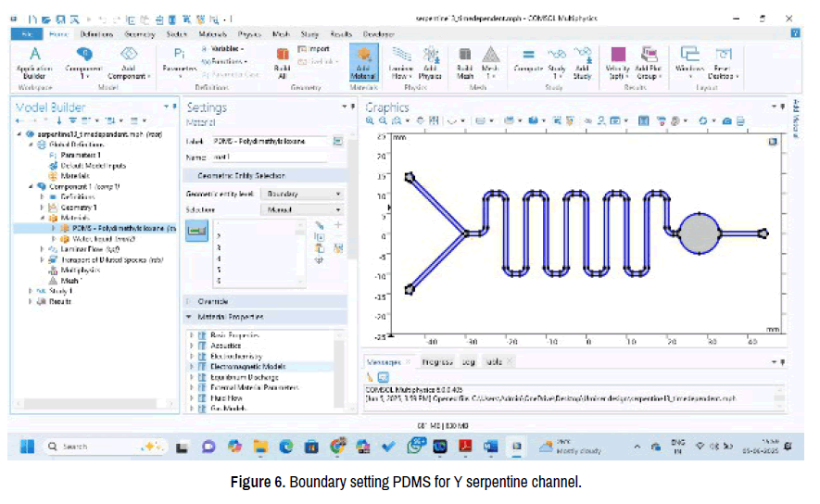Open the Mesh ribbon tab
The image size is (820, 504).
(x=281, y=33)
